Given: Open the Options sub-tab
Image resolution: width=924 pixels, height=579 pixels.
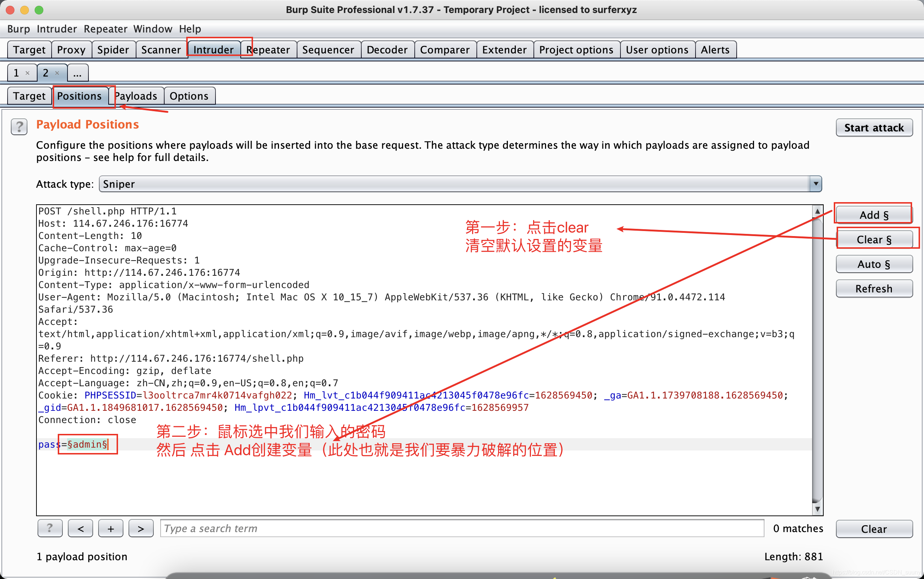Looking at the screenshot, I should 189,96.
